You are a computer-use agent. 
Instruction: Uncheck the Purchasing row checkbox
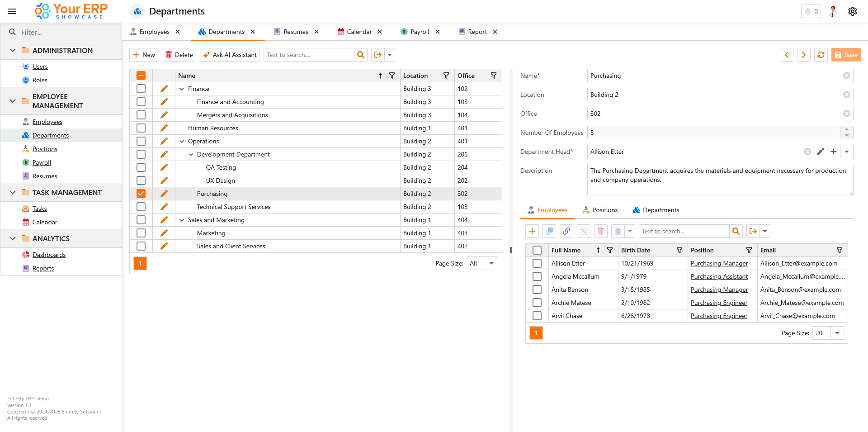tap(141, 194)
